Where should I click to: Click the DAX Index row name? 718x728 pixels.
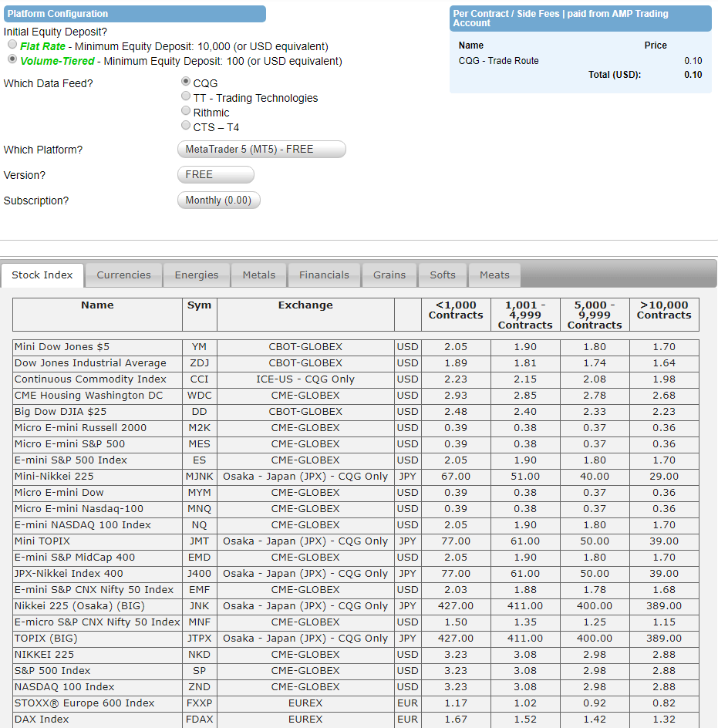[42, 720]
